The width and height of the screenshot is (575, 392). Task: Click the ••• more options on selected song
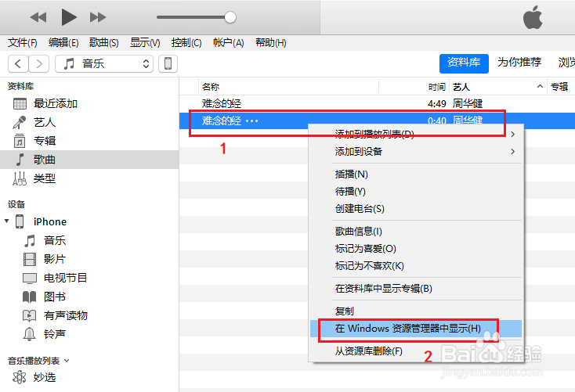point(252,121)
